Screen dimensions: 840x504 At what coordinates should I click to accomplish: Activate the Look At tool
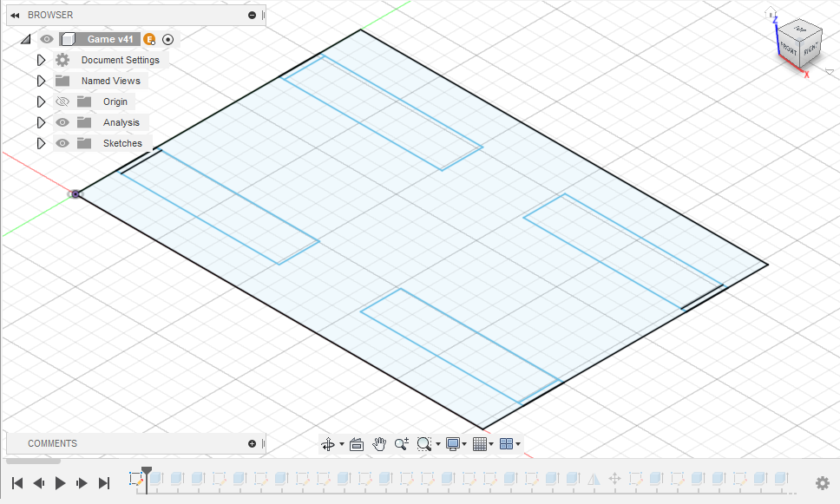coord(356,443)
